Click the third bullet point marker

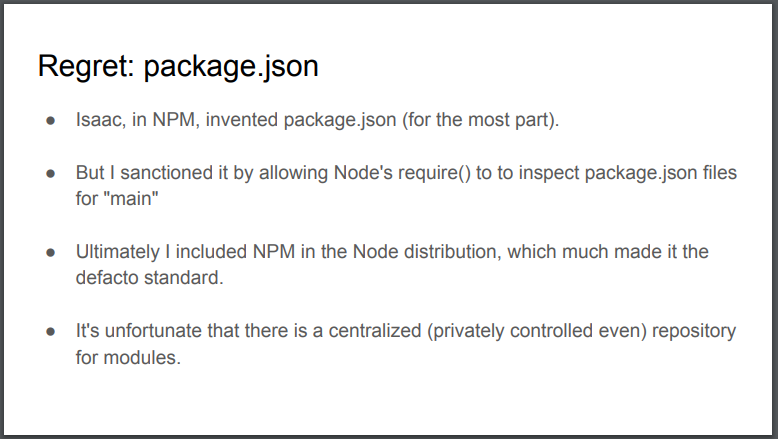pyautogui.click(x=51, y=252)
